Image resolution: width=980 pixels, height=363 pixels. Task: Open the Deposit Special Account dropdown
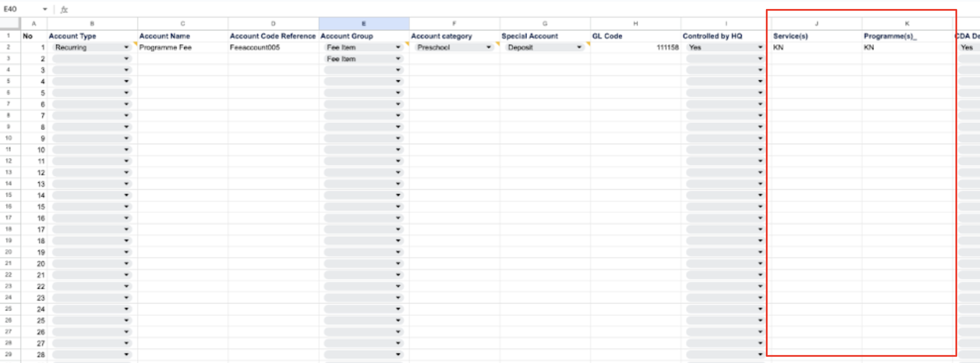579,47
